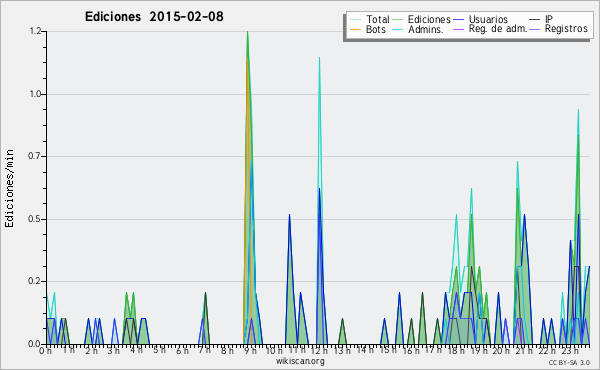Click the wikiscan.org caption
Viewport: 600px width, 370px height.
(300, 361)
